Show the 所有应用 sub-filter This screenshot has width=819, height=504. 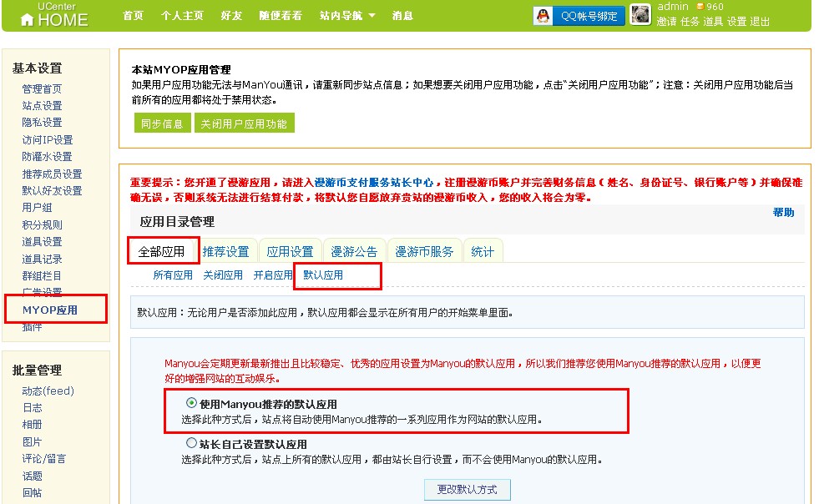[x=173, y=275]
